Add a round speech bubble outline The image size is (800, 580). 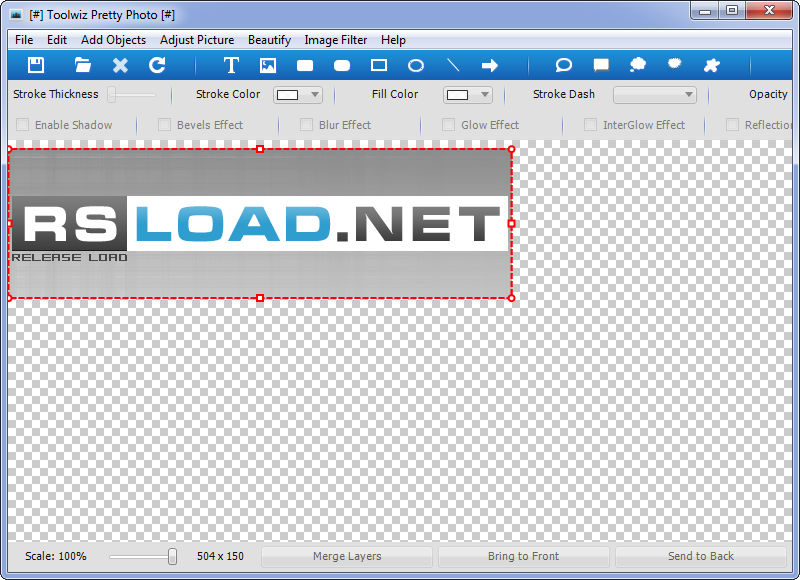click(x=563, y=65)
